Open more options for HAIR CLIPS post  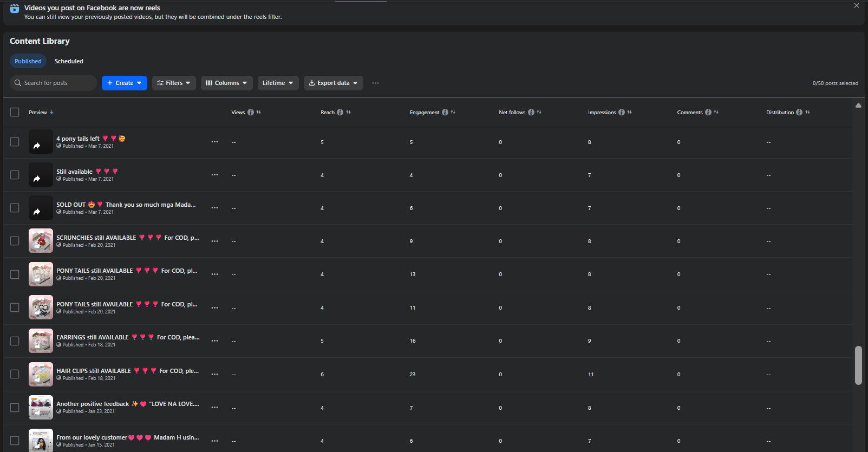click(x=215, y=375)
